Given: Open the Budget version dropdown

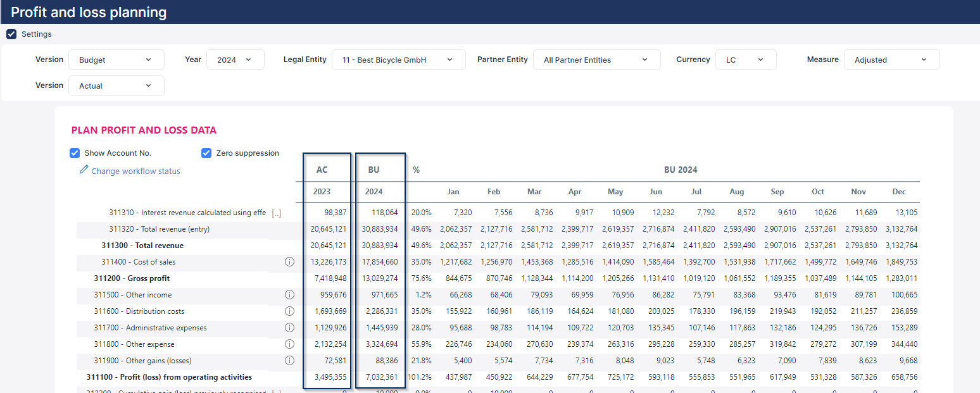Looking at the screenshot, I should pos(116,59).
